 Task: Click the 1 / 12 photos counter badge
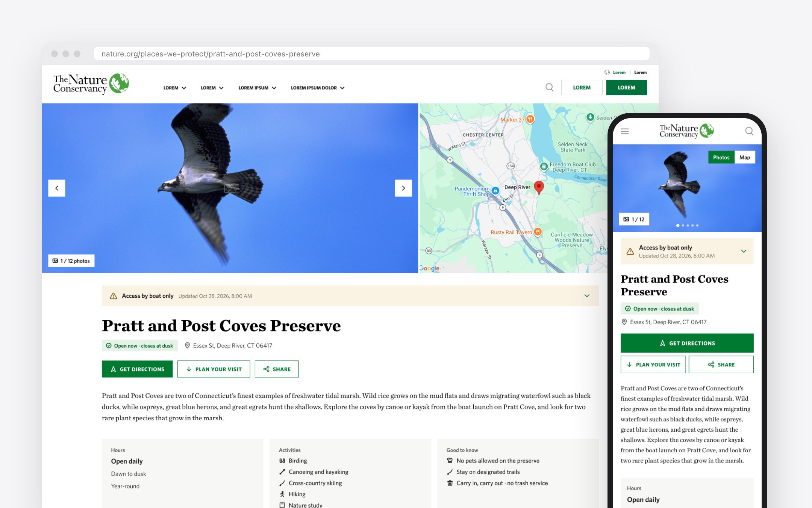point(71,261)
